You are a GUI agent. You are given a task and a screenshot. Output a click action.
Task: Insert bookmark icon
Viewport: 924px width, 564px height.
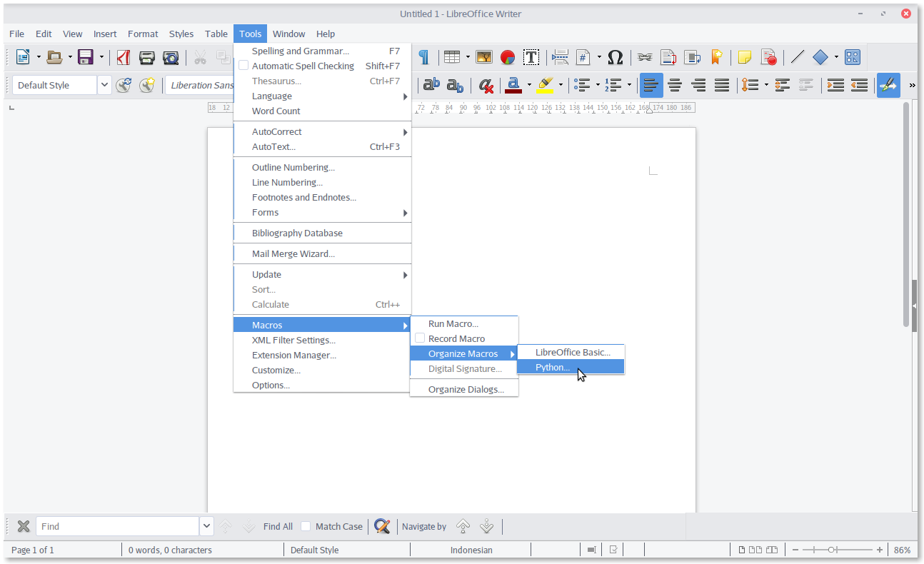715,57
